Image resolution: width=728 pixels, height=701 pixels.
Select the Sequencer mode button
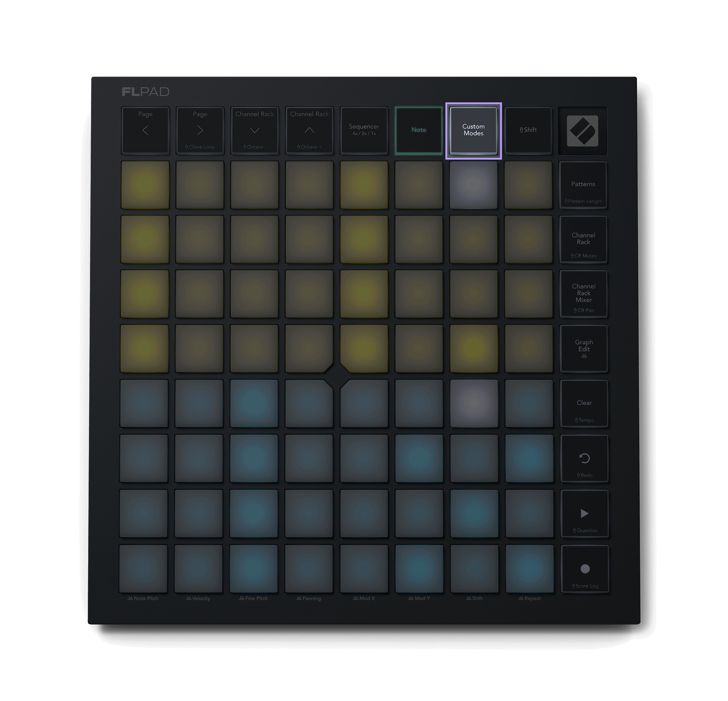tap(364, 130)
